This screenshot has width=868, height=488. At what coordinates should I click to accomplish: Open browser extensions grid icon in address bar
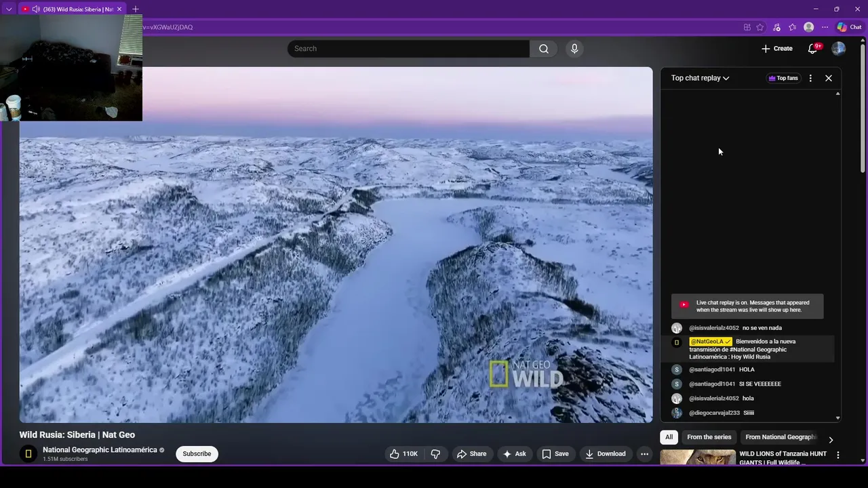tap(747, 27)
